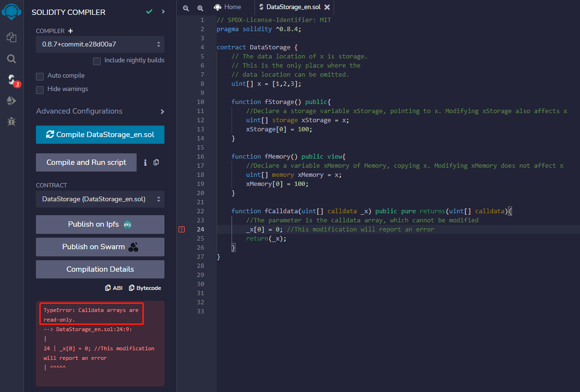Click the plus icon beside COMPILER
580x392 pixels.
tap(70, 31)
